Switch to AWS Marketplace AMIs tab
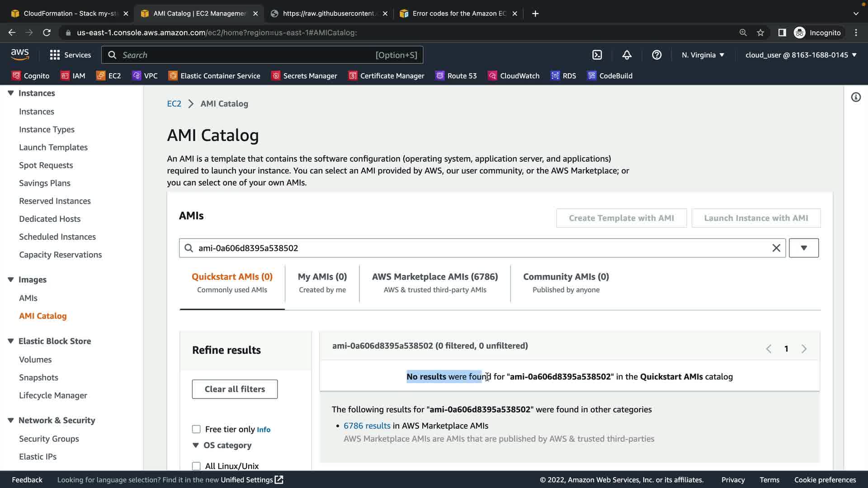This screenshot has width=868, height=488. 434,282
